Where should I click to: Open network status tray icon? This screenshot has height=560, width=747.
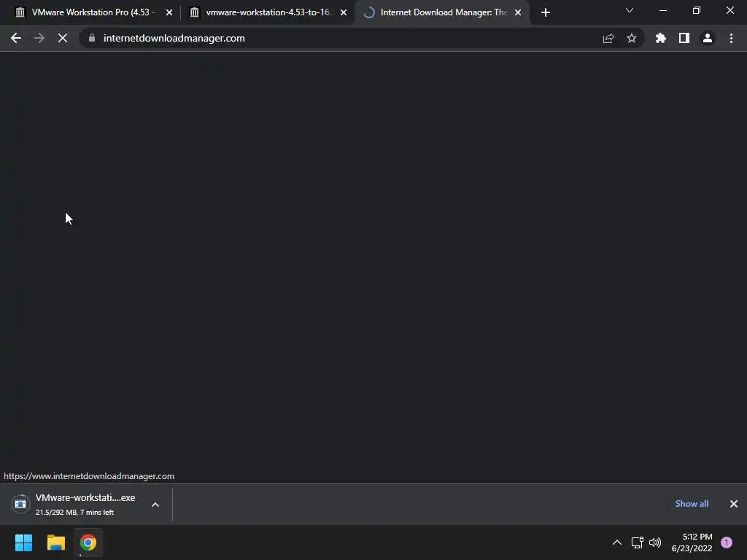pyautogui.click(x=637, y=542)
